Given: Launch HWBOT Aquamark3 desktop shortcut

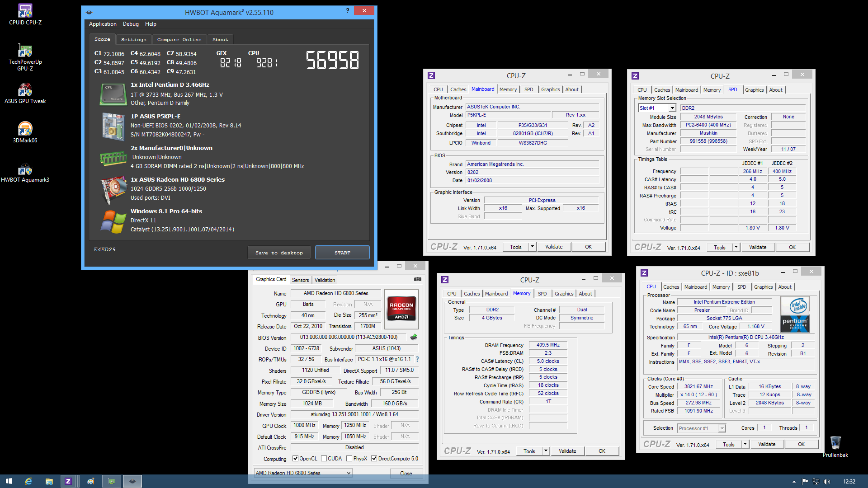Looking at the screenshot, I should click(x=25, y=172).
